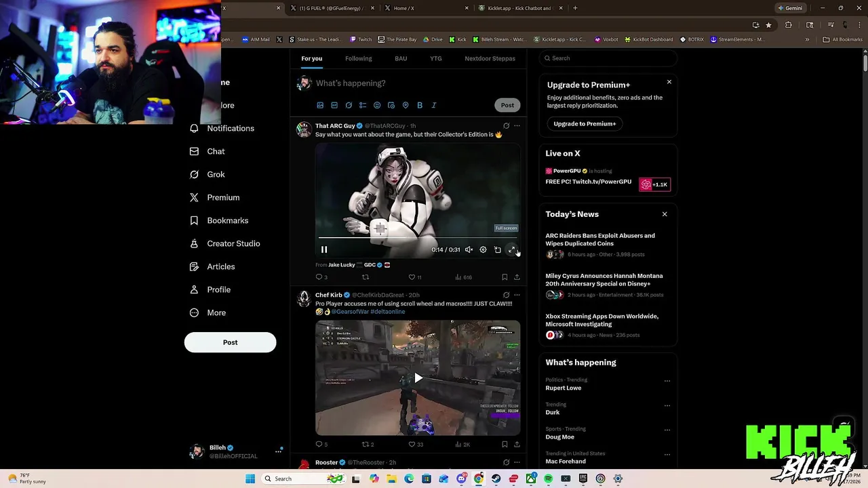The width and height of the screenshot is (868, 488).
Task: Open Bookmarks in the sidebar
Action: click(x=218, y=220)
